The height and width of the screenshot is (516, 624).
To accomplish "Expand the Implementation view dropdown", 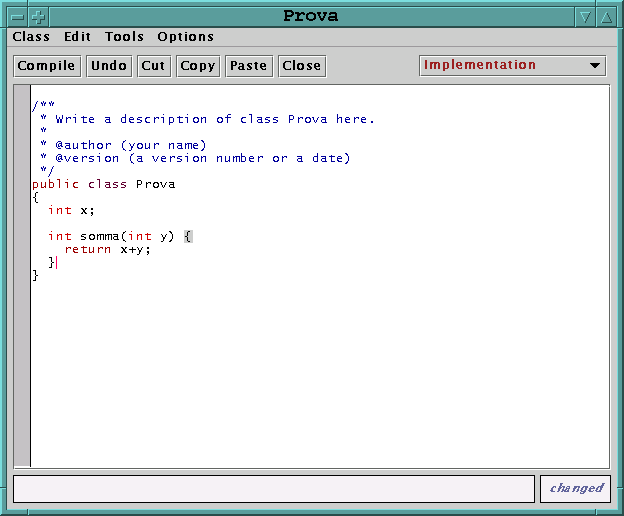I will pos(513,66).
